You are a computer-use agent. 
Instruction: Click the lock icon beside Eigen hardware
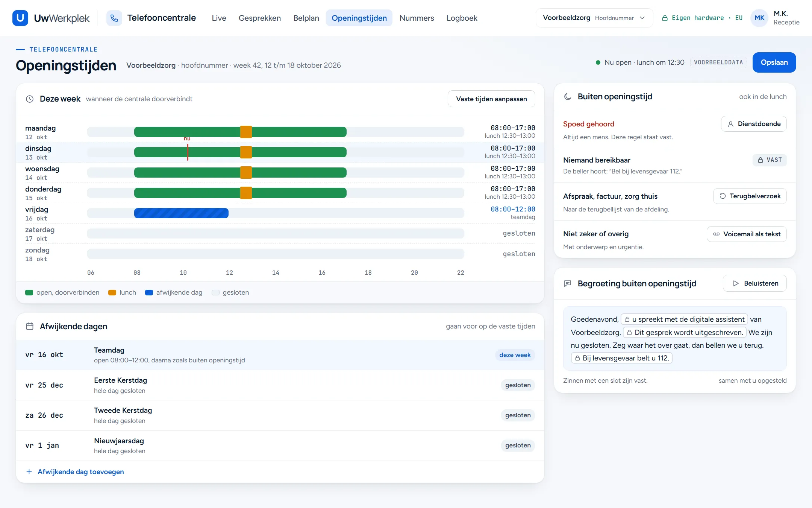pyautogui.click(x=665, y=18)
